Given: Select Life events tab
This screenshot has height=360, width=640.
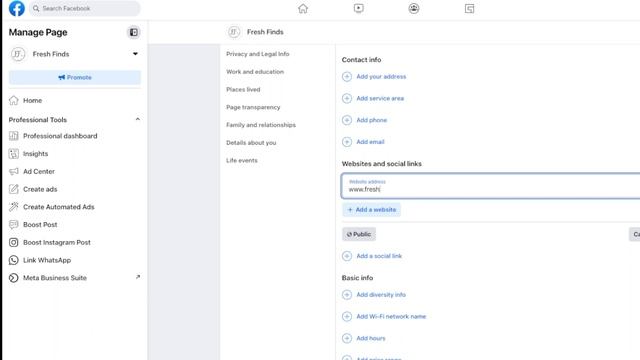Looking at the screenshot, I should click(x=242, y=160).
